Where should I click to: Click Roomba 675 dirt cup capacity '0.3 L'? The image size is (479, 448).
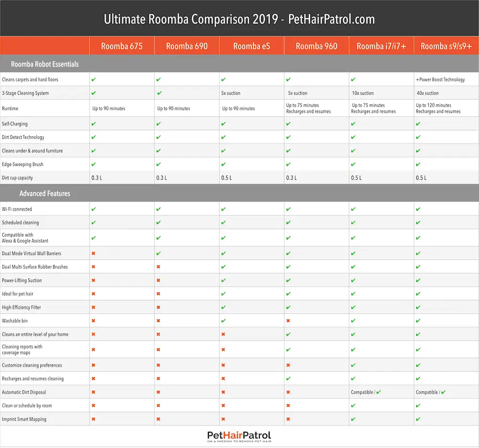point(97,178)
